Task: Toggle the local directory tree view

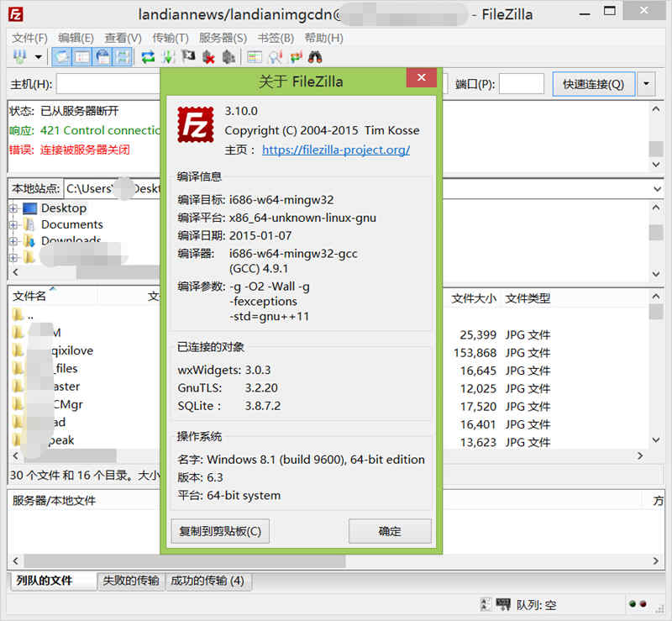Action: pos(81,56)
